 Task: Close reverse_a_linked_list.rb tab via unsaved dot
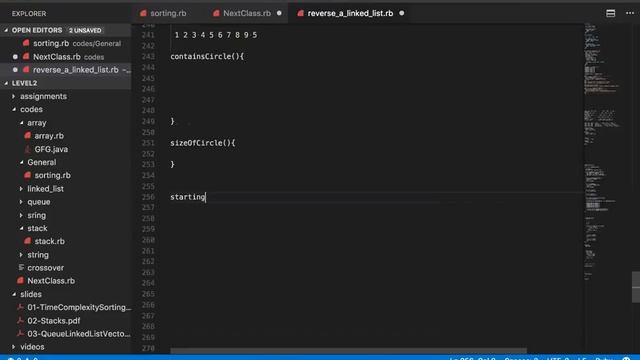pyautogui.click(x=402, y=13)
